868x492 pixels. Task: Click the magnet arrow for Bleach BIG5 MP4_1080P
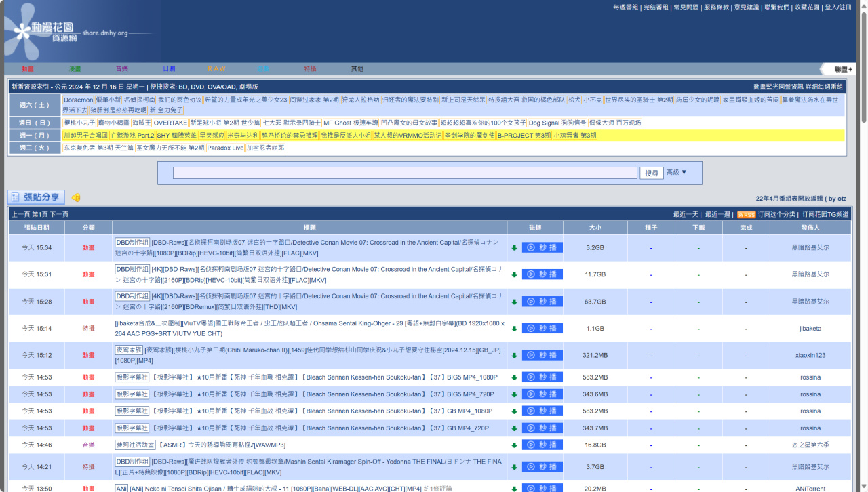pyautogui.click(x=514, y=378)
